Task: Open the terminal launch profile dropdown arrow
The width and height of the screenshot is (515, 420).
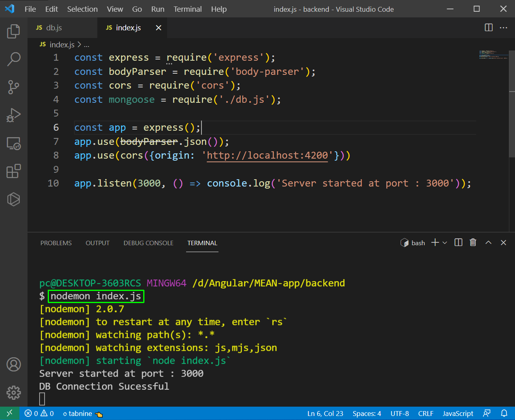Action: click(445, 243)
